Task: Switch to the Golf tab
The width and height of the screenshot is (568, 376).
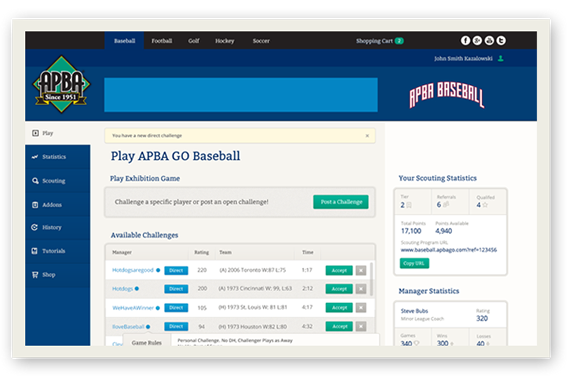Action: [x=194, y=41]
